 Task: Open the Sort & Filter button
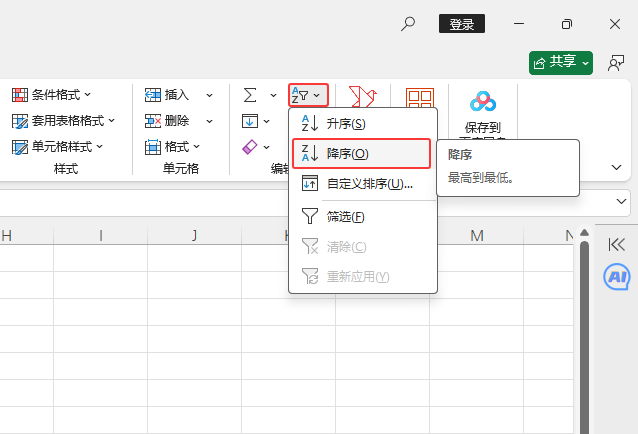pos(307,95)
